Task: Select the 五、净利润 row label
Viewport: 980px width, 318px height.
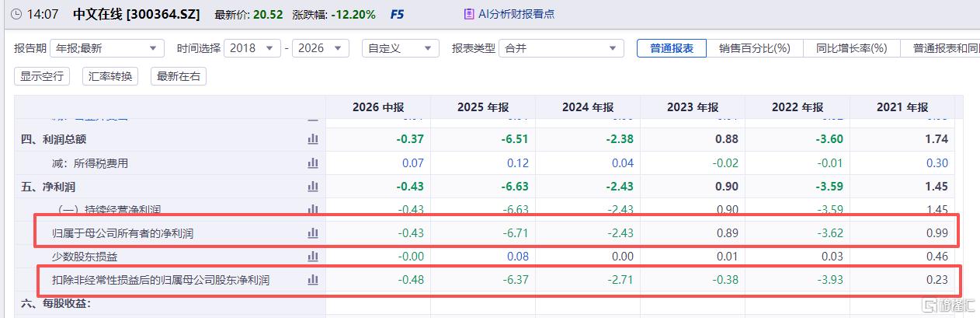Action: [x=47, y=187]
